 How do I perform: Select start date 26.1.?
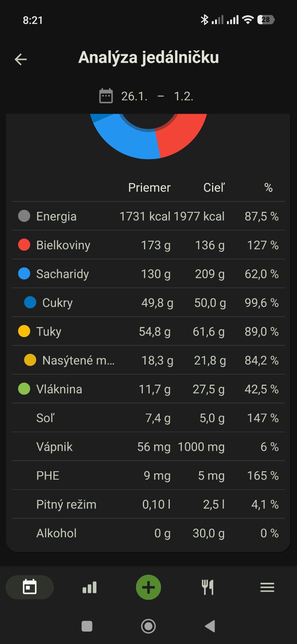[x=134, y=96]
